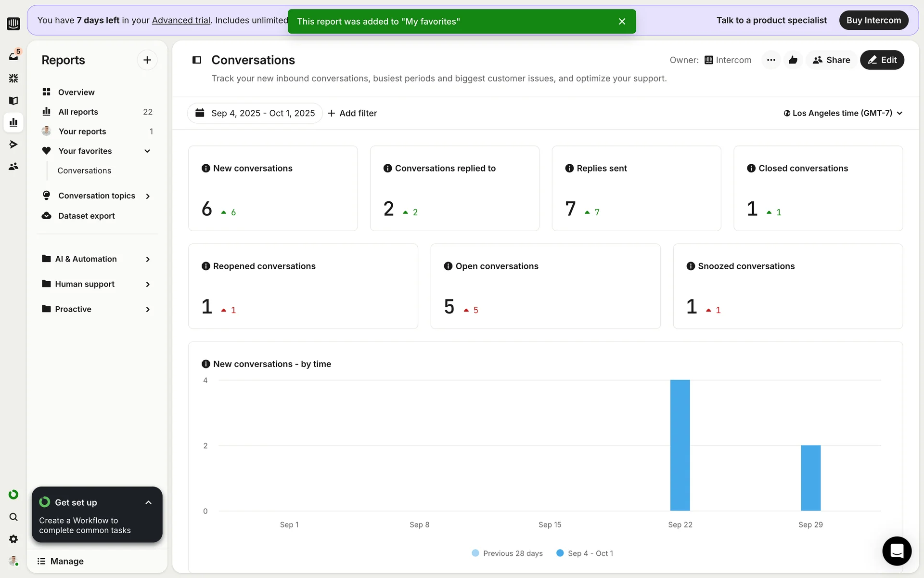This screenshot has height=578, width=924.
Task: Click info icon on New conversations card
Action: [206, 168]
